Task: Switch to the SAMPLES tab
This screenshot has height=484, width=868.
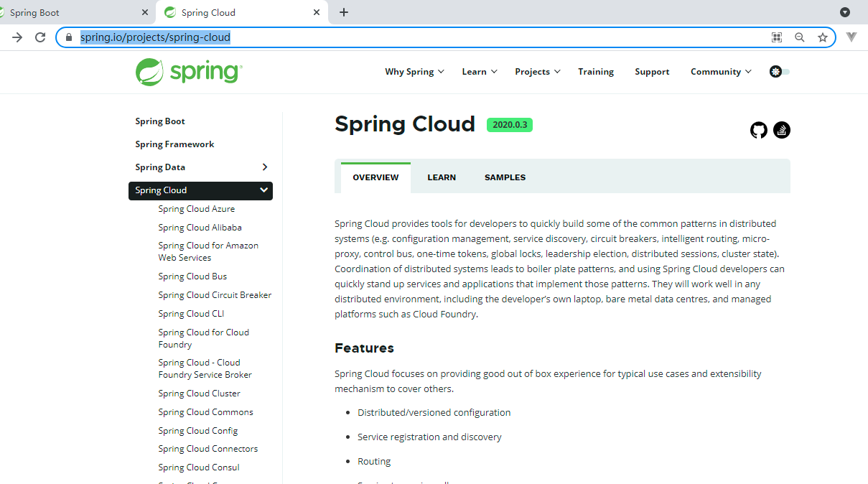Action: click(x=505, y=177)
